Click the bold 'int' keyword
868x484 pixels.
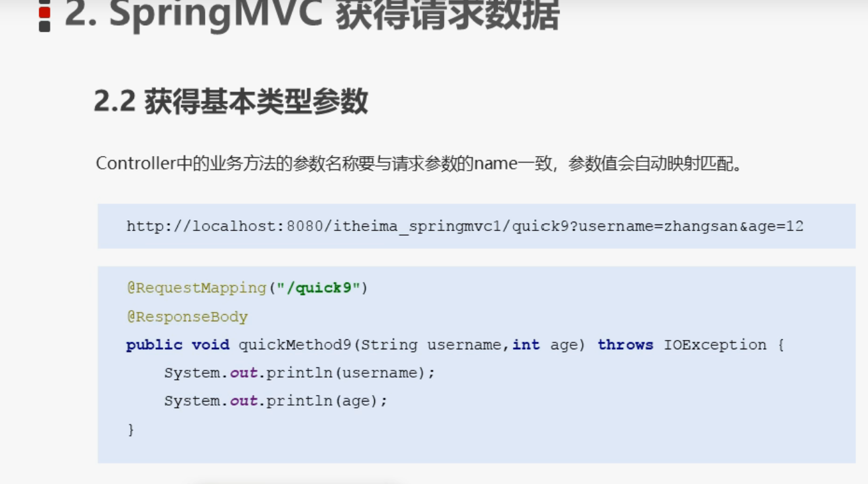(x=526, y=345)
